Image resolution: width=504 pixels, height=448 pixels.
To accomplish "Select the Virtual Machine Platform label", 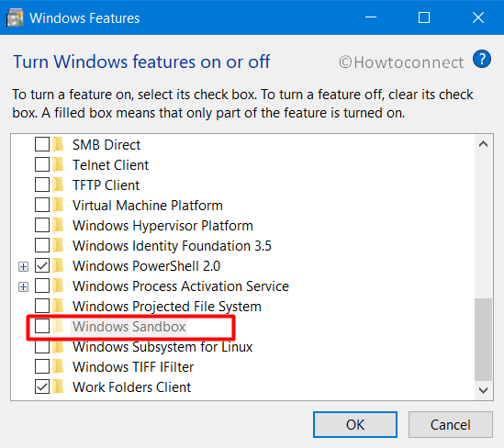I will [148, 206].
